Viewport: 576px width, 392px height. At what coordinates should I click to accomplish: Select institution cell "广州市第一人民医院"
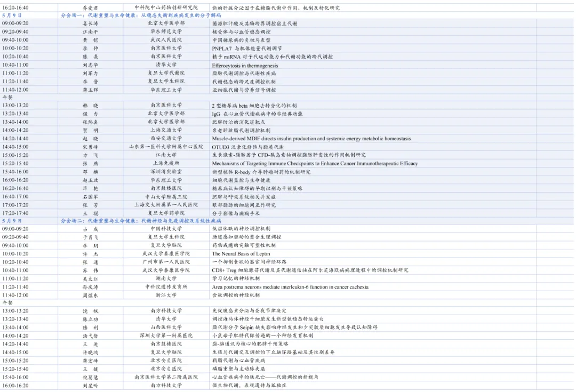point(166,261)
